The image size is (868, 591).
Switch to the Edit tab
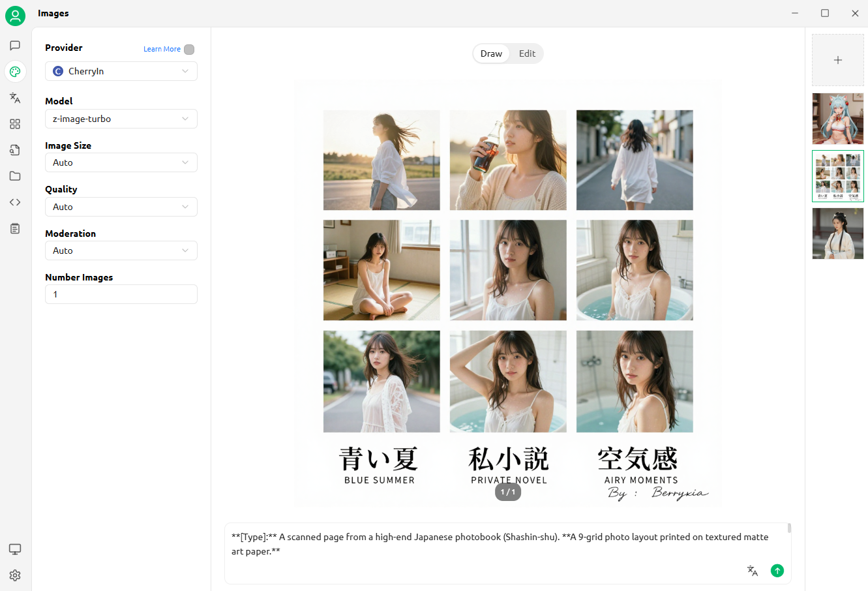(527, 53)
